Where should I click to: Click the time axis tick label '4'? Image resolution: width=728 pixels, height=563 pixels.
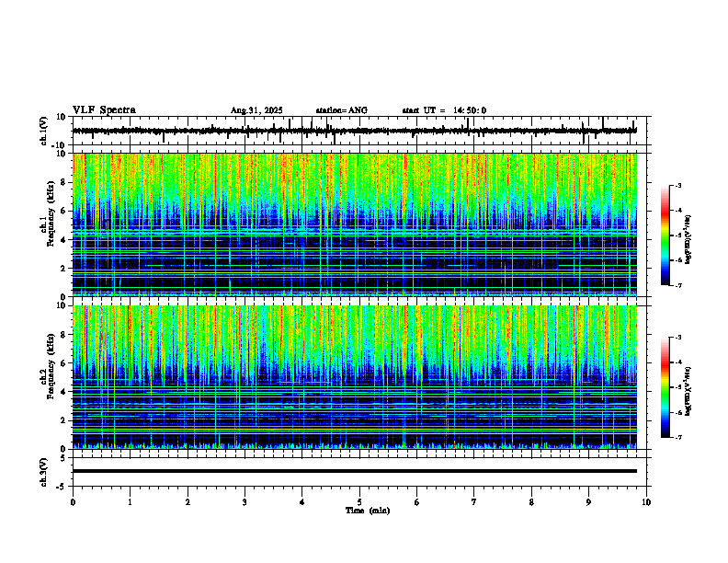(302, 502)
